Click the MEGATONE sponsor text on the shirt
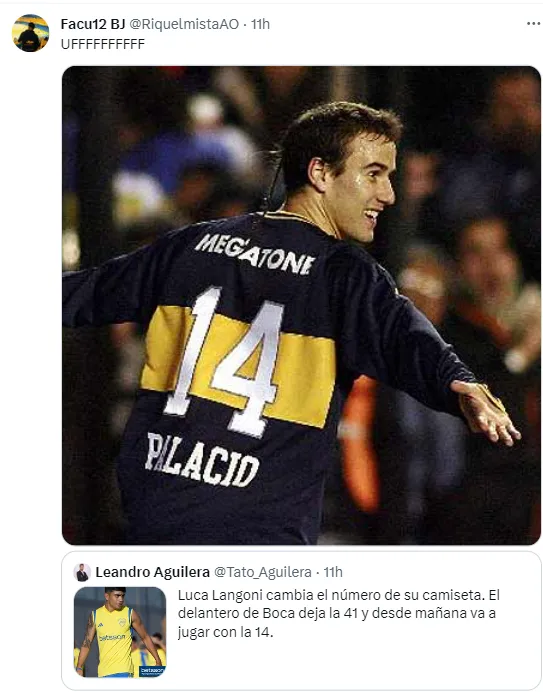Screen dimensions: 543x692 (255, 254)
